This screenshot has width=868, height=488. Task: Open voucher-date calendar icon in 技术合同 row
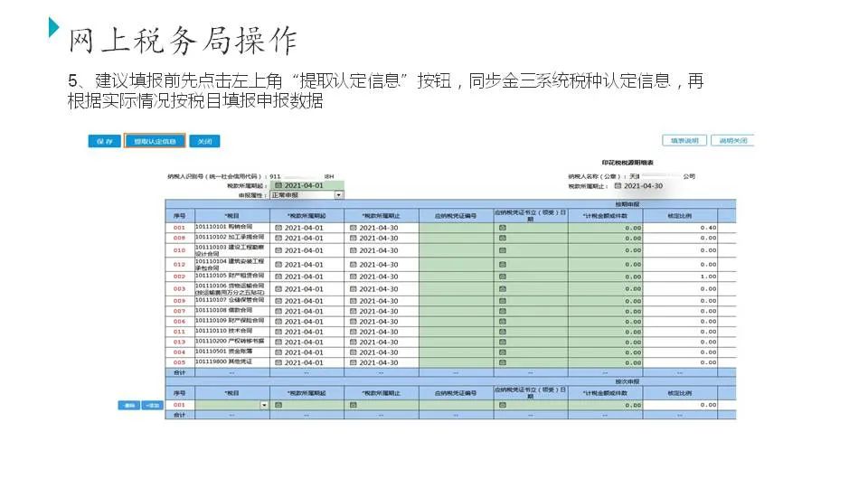[503, 332]
